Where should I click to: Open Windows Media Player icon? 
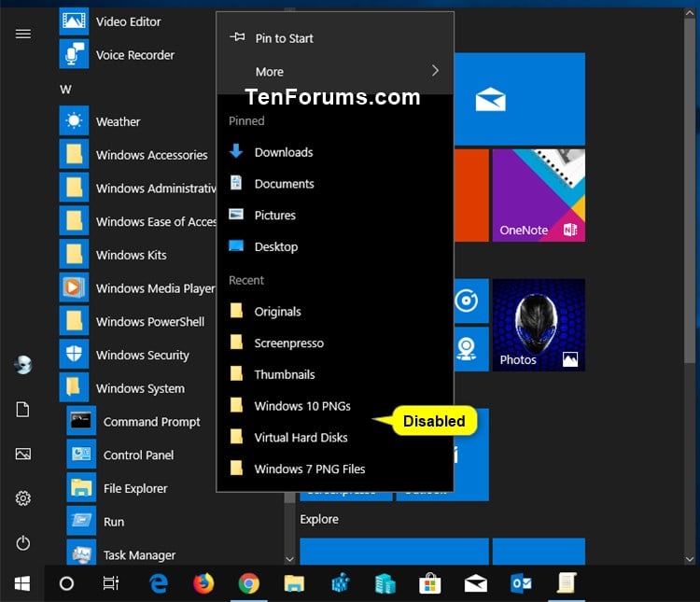tap(74, 287)
